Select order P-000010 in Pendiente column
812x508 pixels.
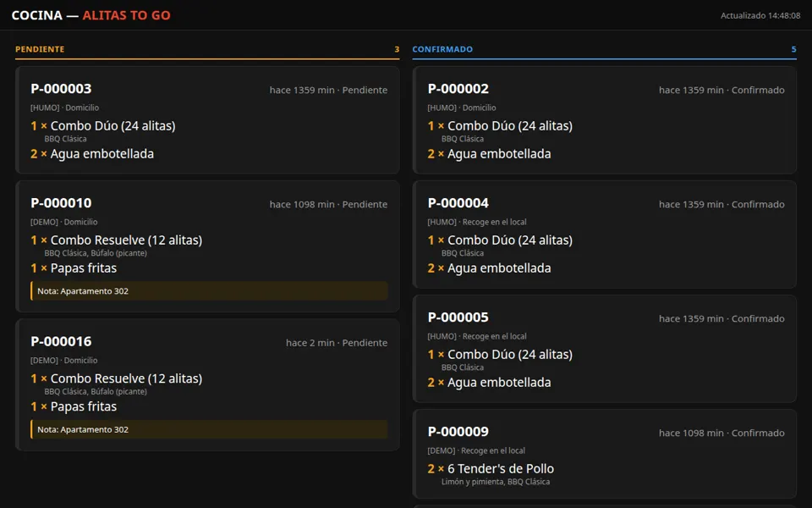(207, 246)
